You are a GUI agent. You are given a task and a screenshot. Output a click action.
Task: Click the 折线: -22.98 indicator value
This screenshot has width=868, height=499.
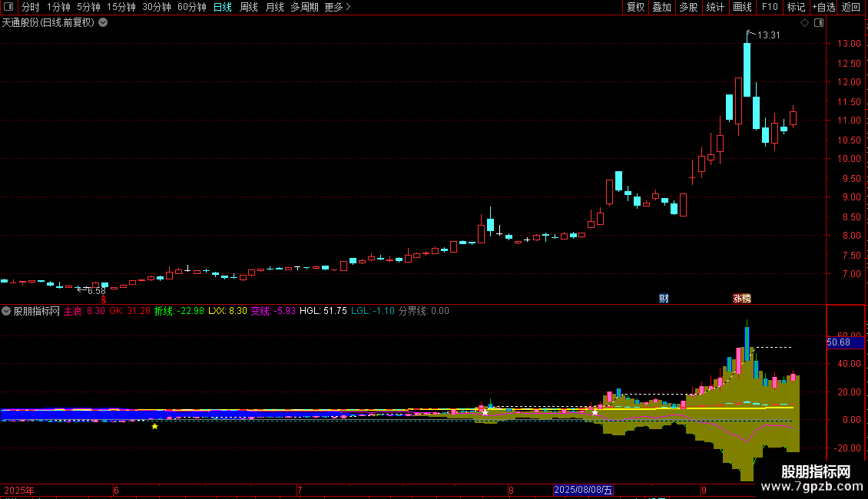click(179, 311)
